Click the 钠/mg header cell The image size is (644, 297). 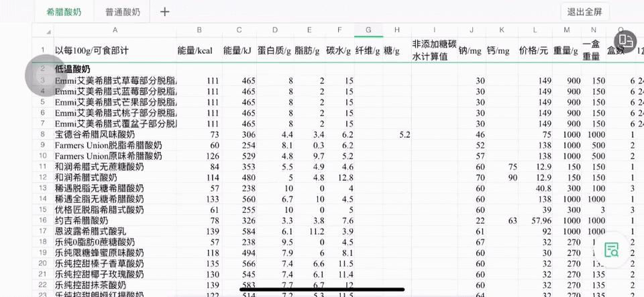(x=472, y=50)
